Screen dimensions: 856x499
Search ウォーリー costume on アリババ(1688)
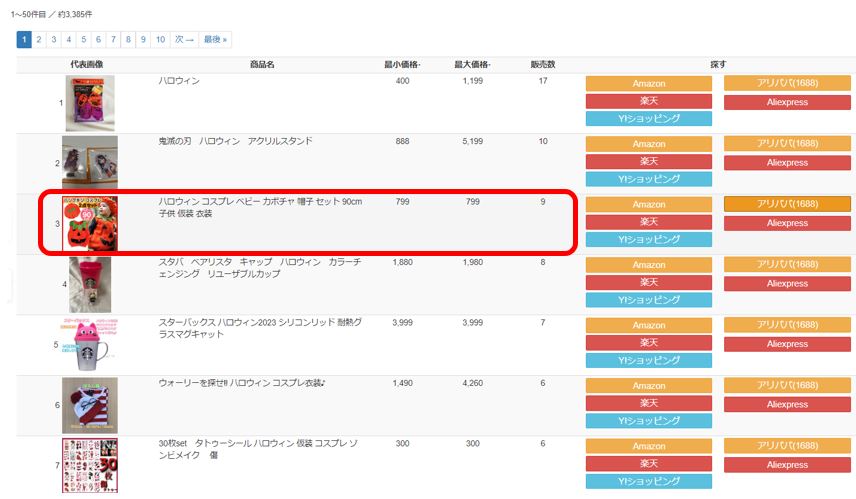787,386
